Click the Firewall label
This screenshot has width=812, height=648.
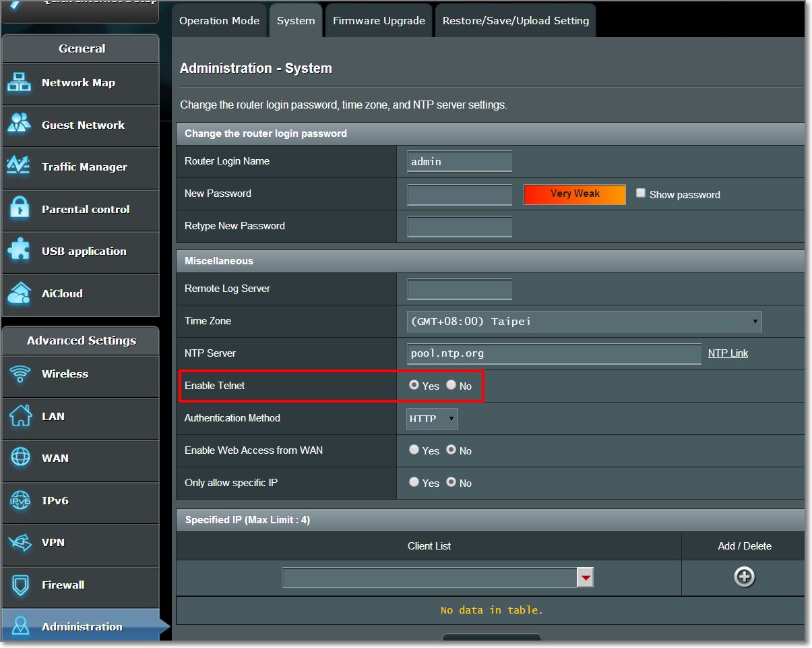[63, 585]
